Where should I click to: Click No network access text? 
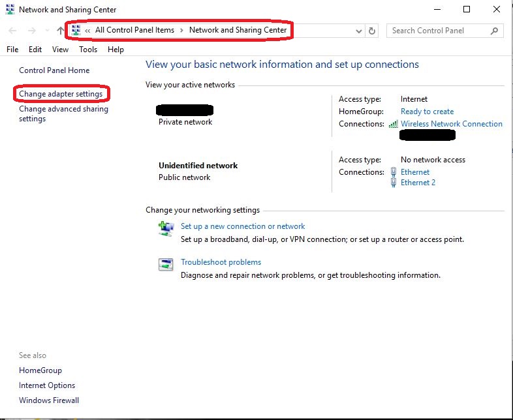[433, 160]
